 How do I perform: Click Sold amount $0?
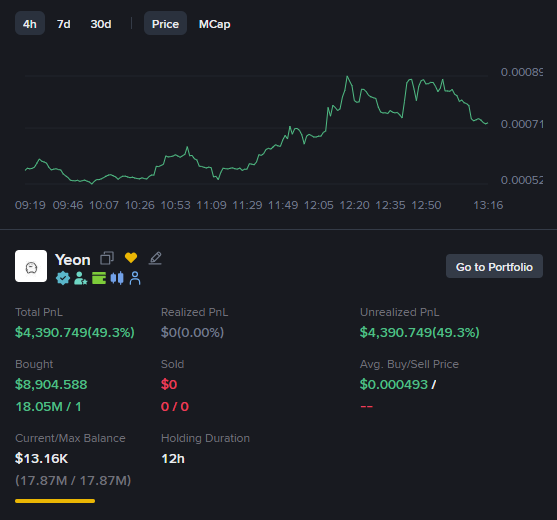pos(169,384)
